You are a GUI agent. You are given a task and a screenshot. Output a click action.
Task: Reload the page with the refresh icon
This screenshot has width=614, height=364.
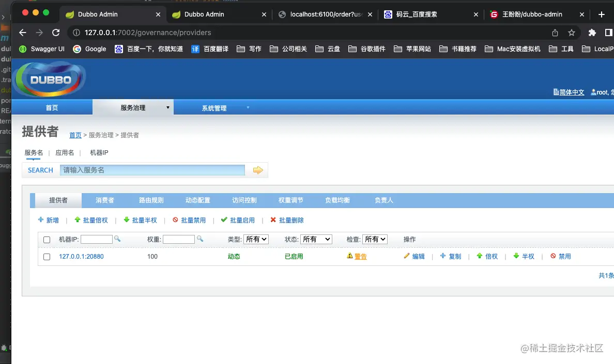pos(56,33)
